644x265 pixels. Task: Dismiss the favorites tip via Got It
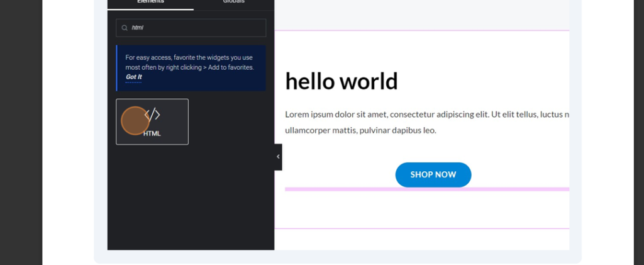click(133, 77)
